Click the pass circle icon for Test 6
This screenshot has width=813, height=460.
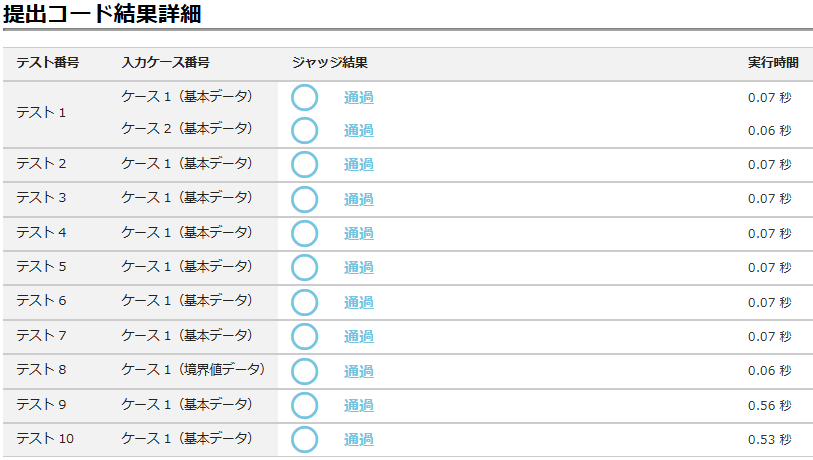[304, 302]
